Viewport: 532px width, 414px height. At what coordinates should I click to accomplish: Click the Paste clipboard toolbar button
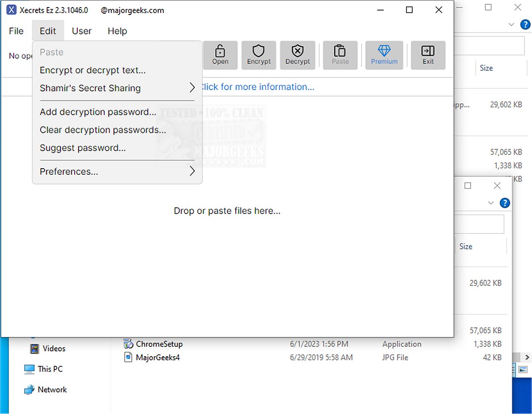[340, 55]
